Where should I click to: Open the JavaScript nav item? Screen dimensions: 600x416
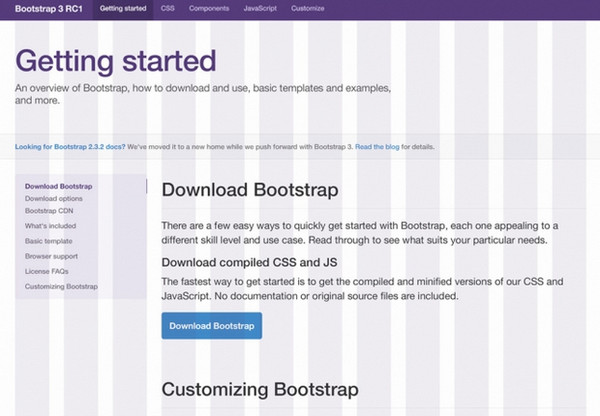[260, 8]
